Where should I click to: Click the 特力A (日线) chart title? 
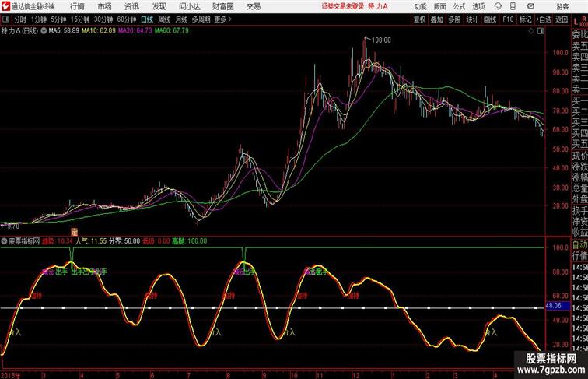click(20, 31)
